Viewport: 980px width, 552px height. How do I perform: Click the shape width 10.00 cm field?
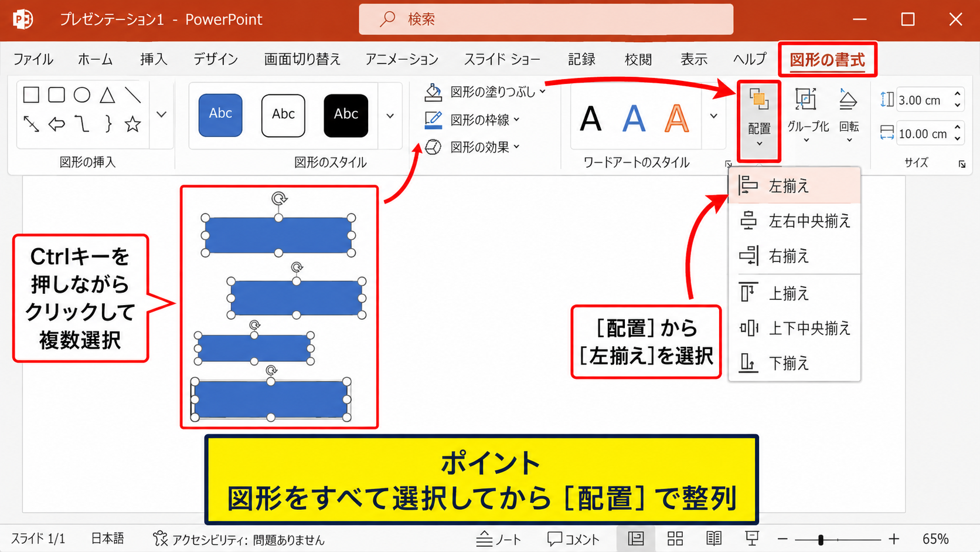tap(924, 134)
